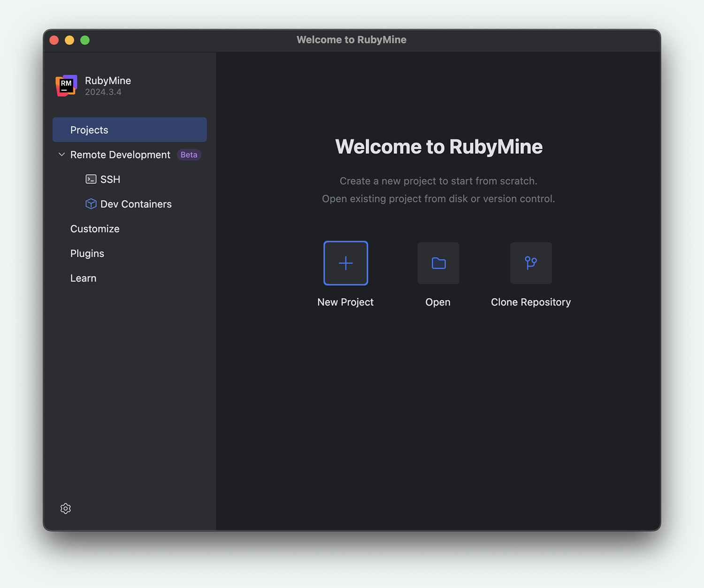Screen dimensions: 704x588
Task: Click the Welcome to RubyMine heading
Action: click(x=439, y=147)
